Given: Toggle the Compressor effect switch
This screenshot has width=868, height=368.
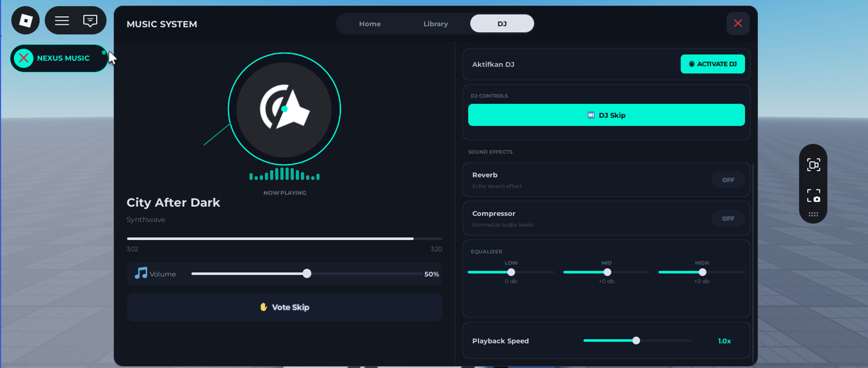Looking at the screenshot, I should [x=728, y=218].
